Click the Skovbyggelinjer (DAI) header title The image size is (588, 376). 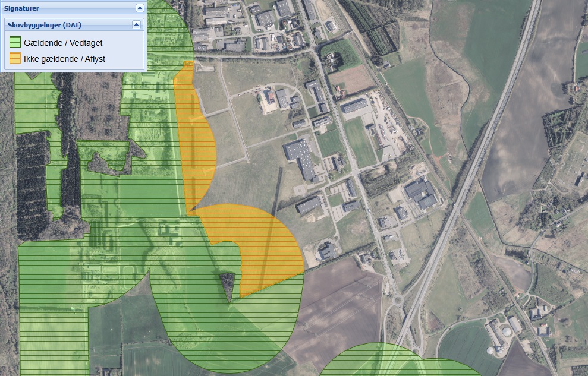[44, 25]
